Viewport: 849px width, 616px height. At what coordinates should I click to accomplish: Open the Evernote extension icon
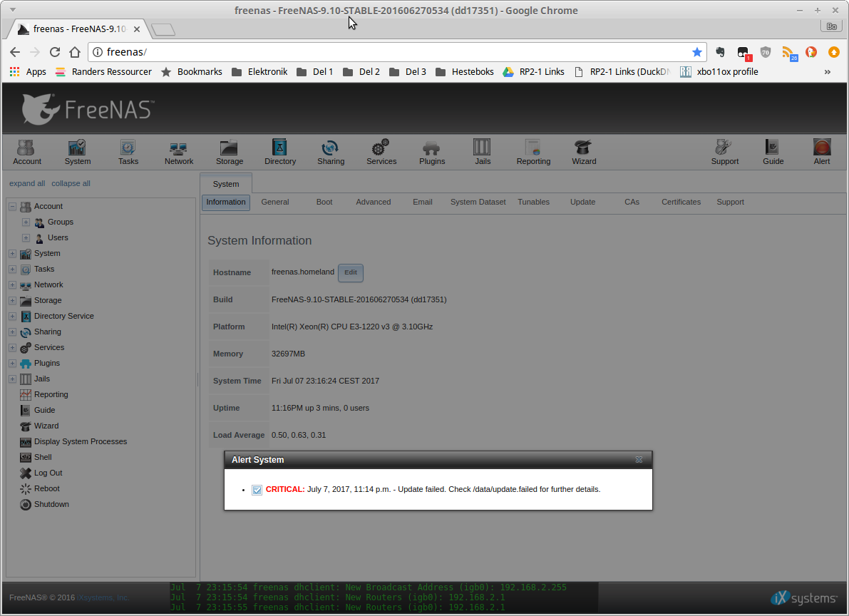point(720,52)
